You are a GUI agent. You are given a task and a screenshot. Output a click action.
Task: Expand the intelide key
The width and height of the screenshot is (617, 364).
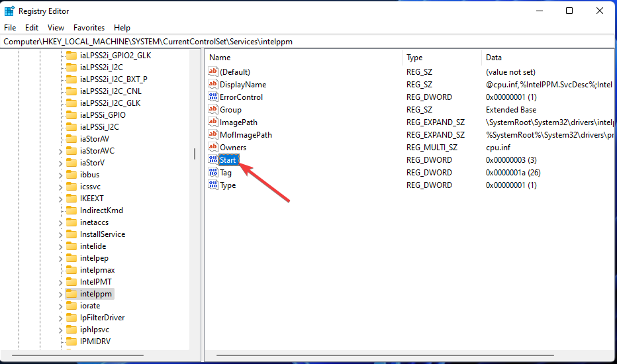tap(61, 247)
